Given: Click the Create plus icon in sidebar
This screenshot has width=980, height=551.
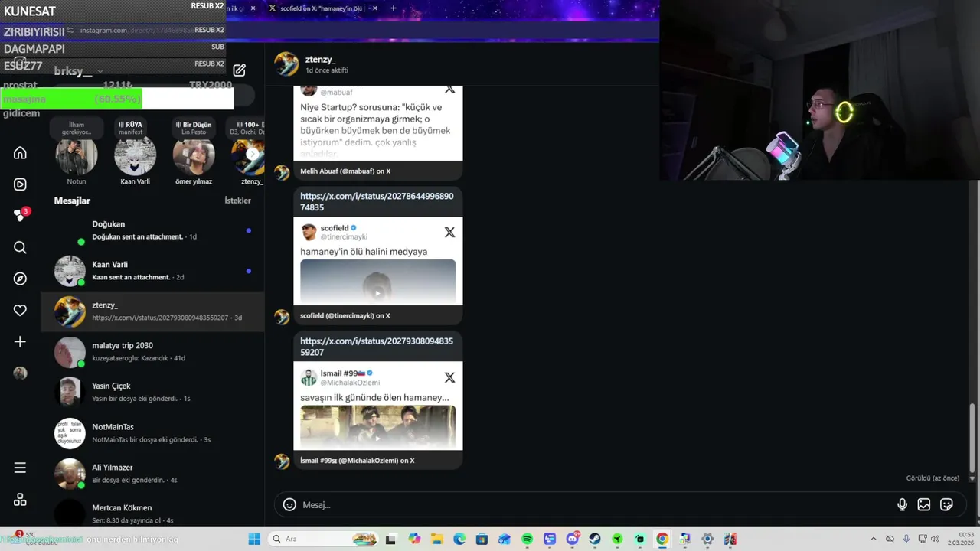Looking at the screenshot, I should click(20, 341).
